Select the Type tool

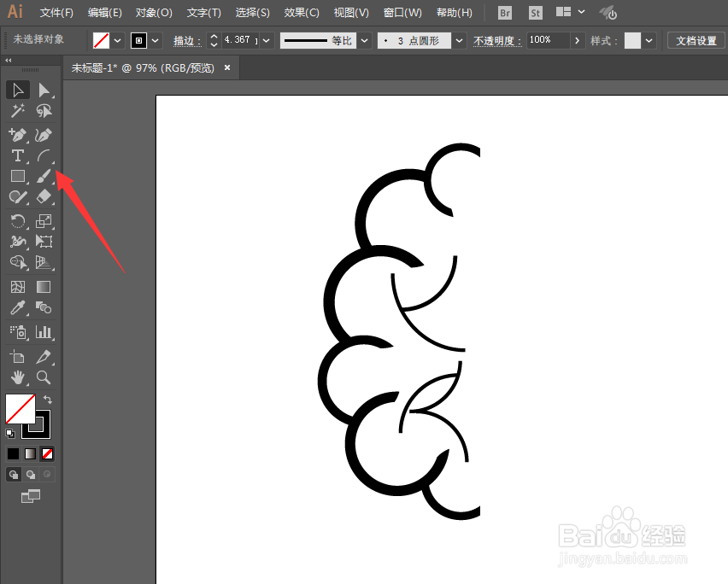(x=18, y=155)
